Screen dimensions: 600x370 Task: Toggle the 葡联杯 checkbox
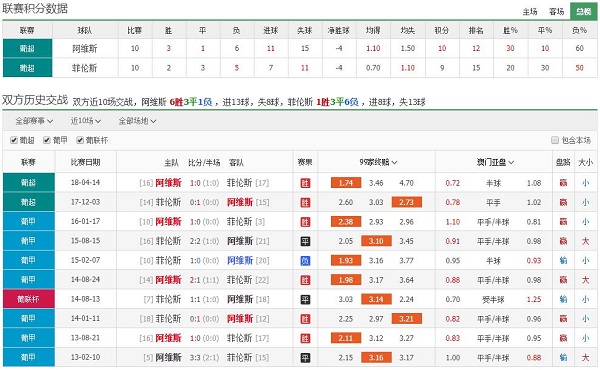coord(80,140)
